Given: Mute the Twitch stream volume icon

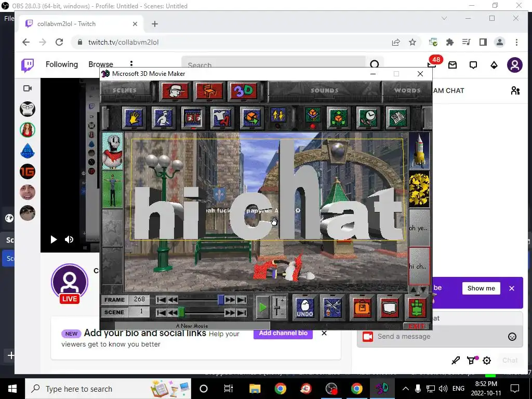Looking at the screenshot, I should 69,240.
